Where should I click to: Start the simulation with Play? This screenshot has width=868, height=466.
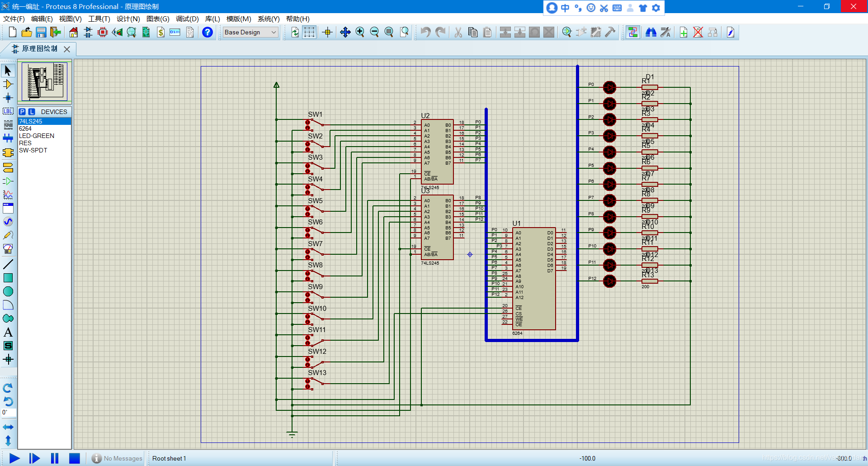(14, 458)
